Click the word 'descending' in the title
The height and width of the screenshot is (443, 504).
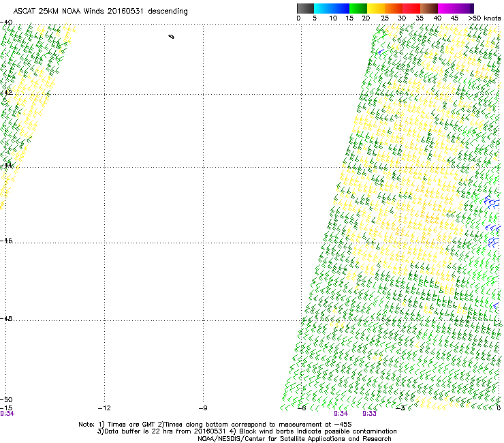pos(168,12)
